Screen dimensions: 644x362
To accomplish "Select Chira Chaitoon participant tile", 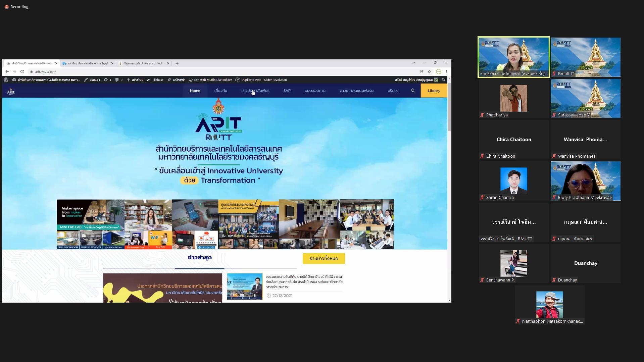I will point(514,140).
